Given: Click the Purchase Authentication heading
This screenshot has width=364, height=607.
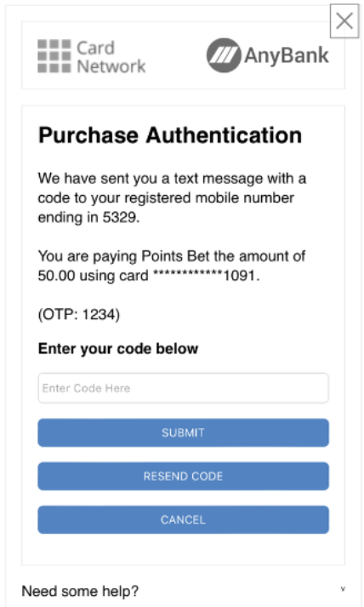Looking at the screenshot, I should coord(170,135).
